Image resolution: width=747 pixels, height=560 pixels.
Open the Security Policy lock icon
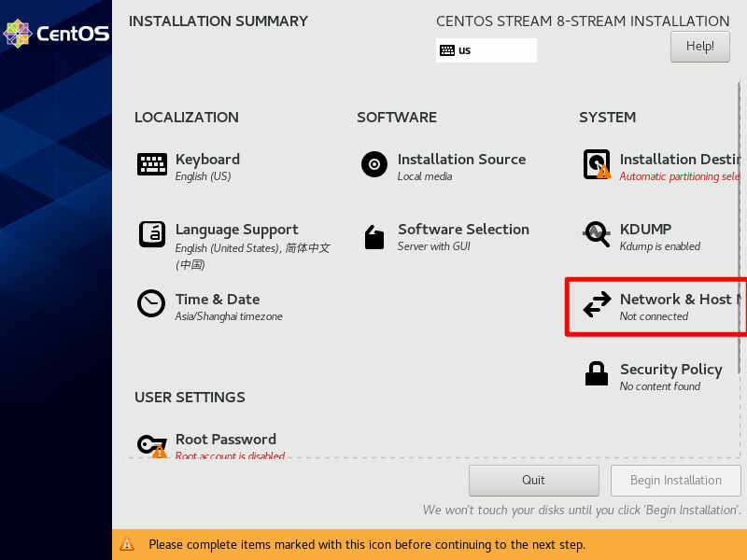tap(597, 373)
